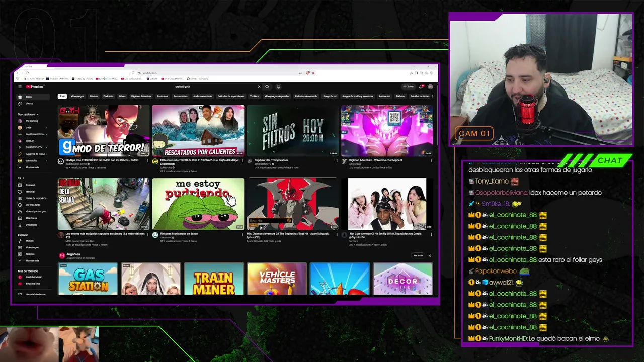Screen dimensions: 644x362
Task: Open Tu canal in the sidebar
Action: 33,185
